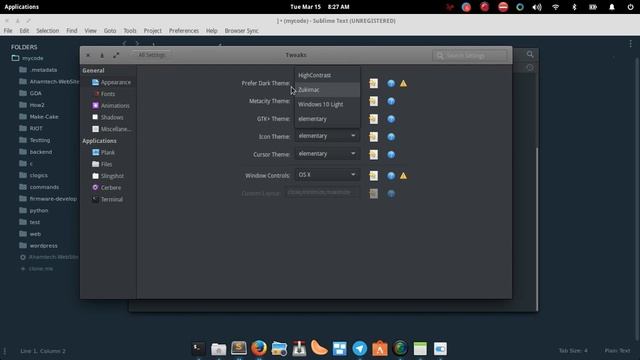The width and height of the screenshot is (640, 360).
Task: Expand the Make-Cake folder
Action: 39,117
